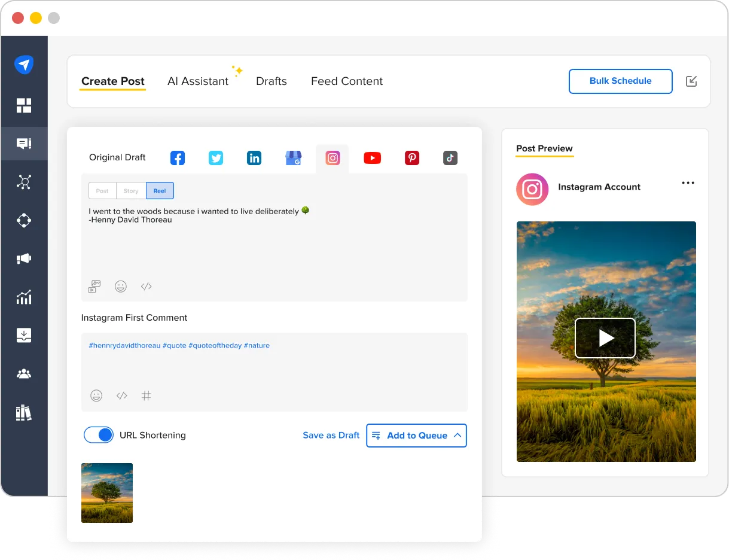The height and width of the screenshot is (560, 729).
Task: Open the Feed Content tab
Action: (346, 81)
